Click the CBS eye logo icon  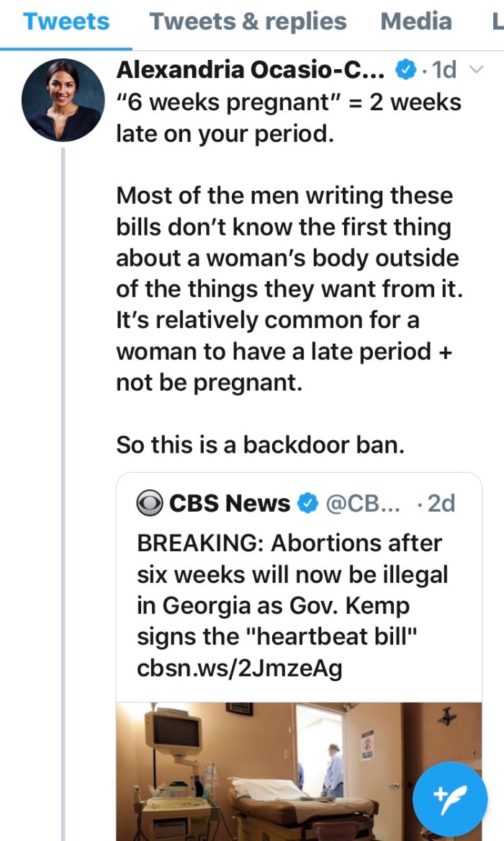click(x=149, y=503)
